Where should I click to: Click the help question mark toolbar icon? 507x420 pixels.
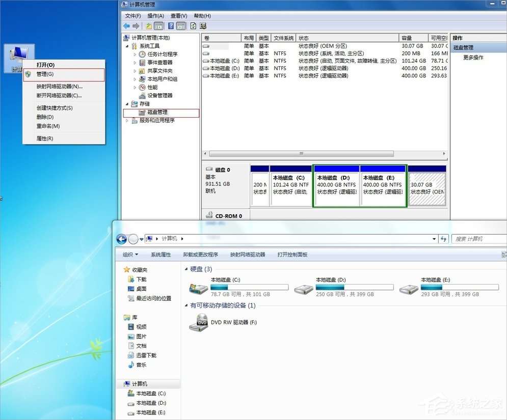[171, 25]
